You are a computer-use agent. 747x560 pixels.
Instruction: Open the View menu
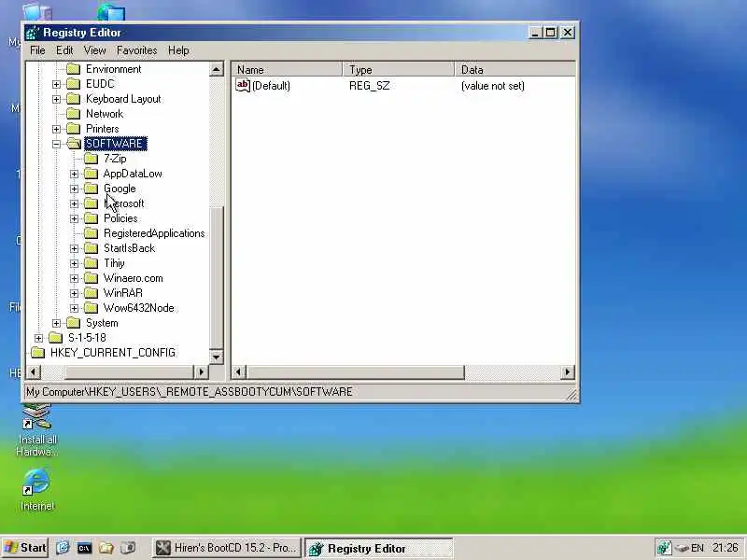[x=94, y=50]
